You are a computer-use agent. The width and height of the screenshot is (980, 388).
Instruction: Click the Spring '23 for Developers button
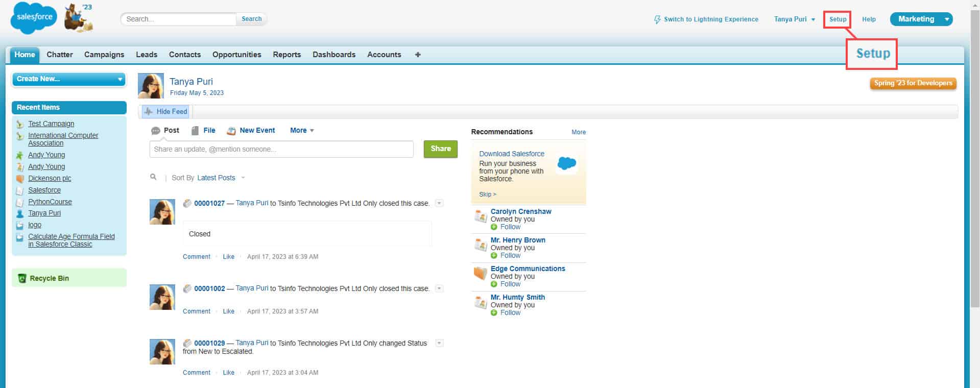(x=913, y=83)
